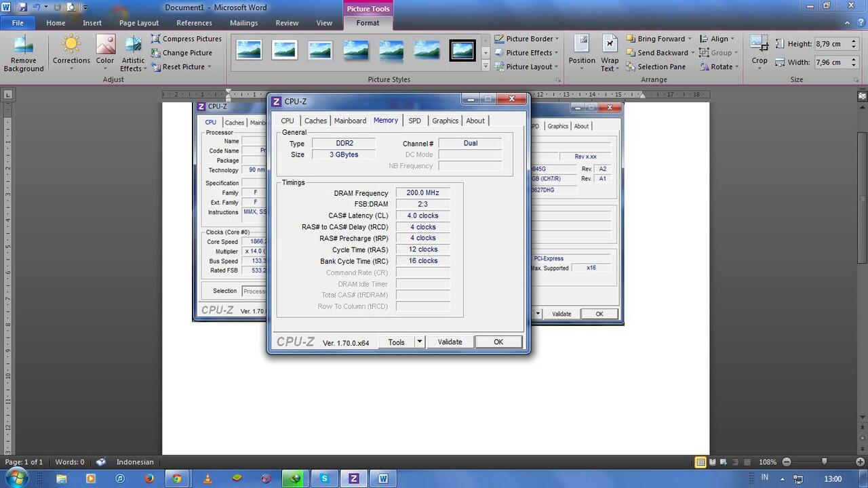Click the CPU-Z taskbar icon

(353, 479)
